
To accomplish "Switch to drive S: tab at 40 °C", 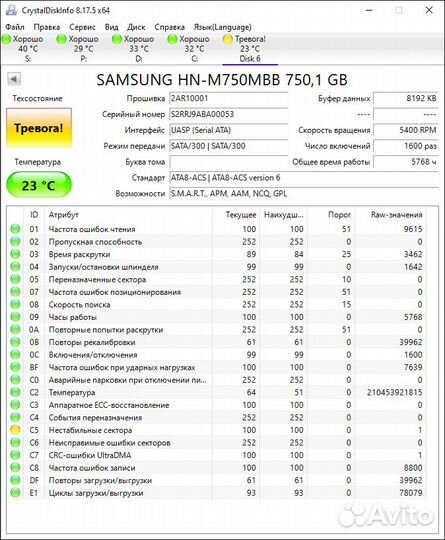I will 28,49.
